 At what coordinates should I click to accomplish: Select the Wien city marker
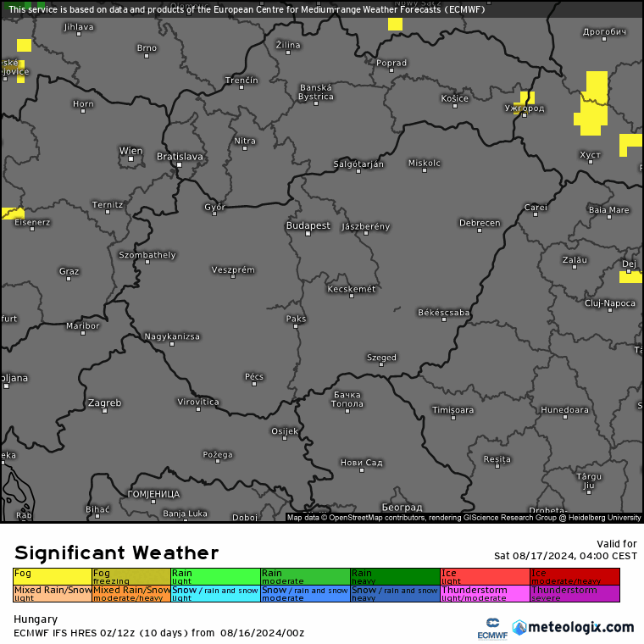click(x=131, y=159)
